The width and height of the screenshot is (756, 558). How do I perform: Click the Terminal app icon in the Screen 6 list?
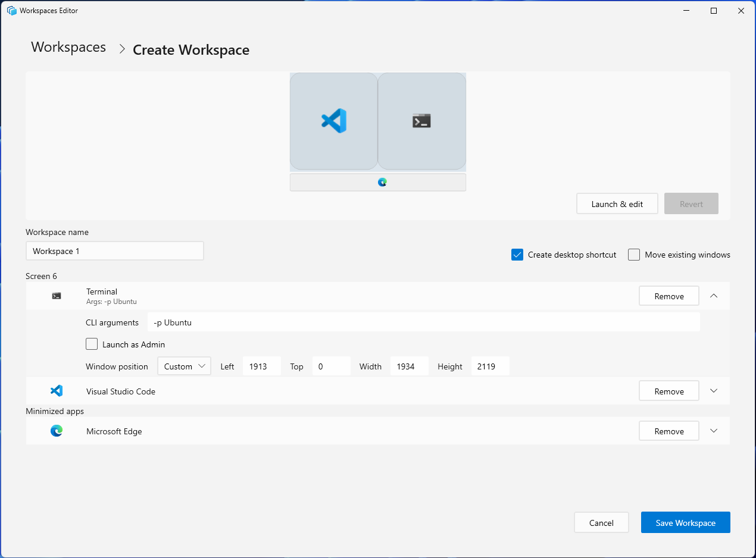click(x=57, y=296)
